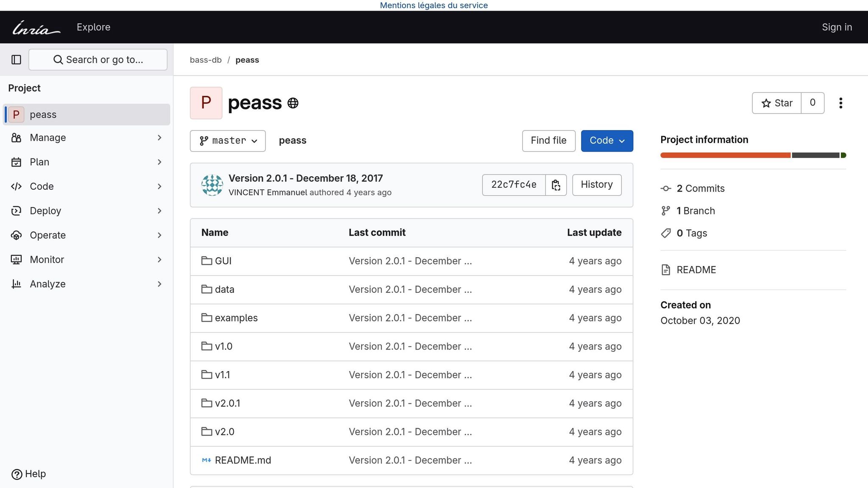The image size is (868, 488).
Task: Open the README.md file
Action: pyautogui.click(x=243, y=460)
